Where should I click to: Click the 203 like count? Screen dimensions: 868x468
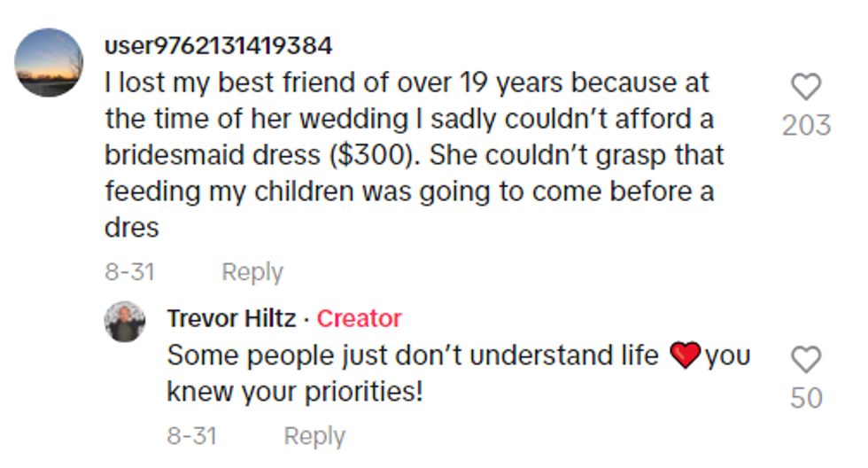coord(806,126)
